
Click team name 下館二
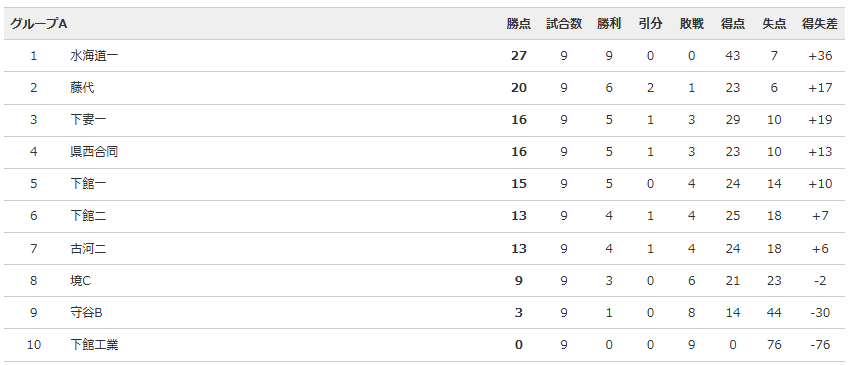pos(88,216)
